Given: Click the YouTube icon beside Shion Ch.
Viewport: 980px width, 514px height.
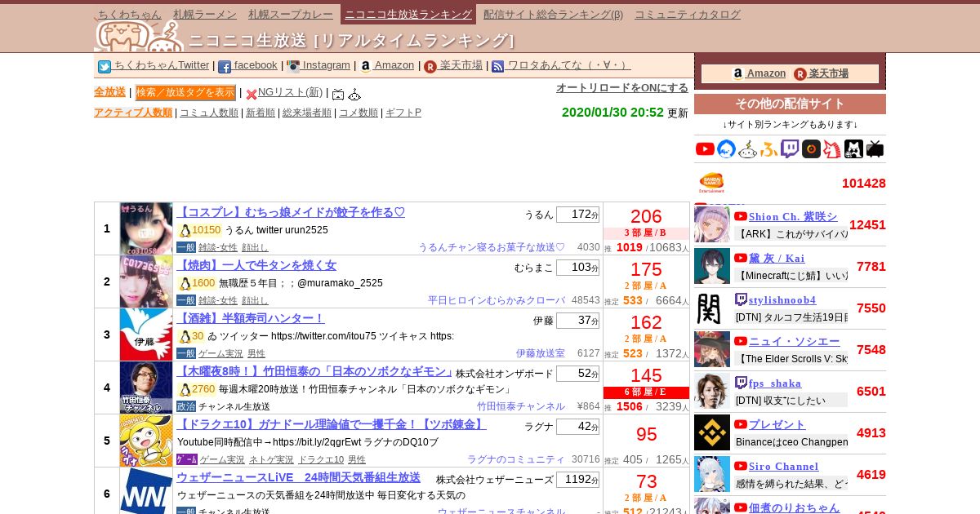Looking at the screenshot, I should (x=741, y=216).
